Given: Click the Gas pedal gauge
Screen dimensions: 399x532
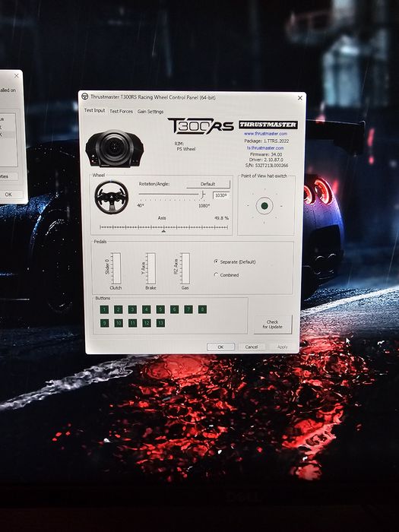Looking at the screenshot, I should [x=185, y=268].
